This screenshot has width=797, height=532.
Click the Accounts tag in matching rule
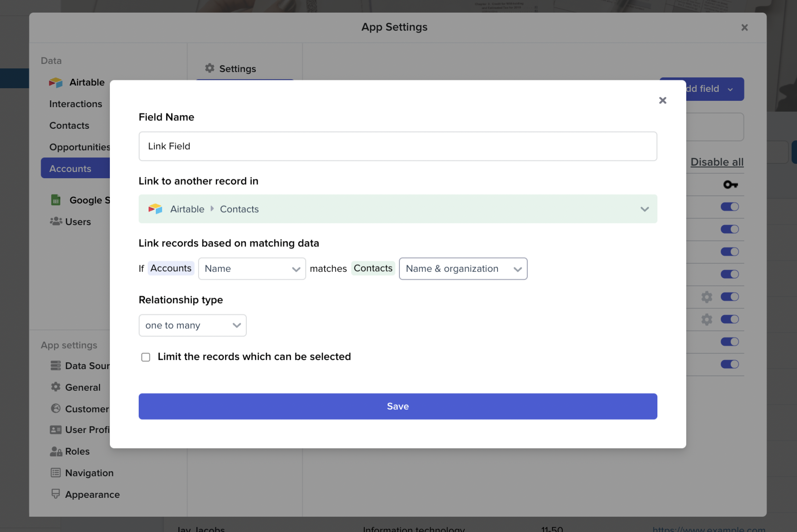click(171, 268)
